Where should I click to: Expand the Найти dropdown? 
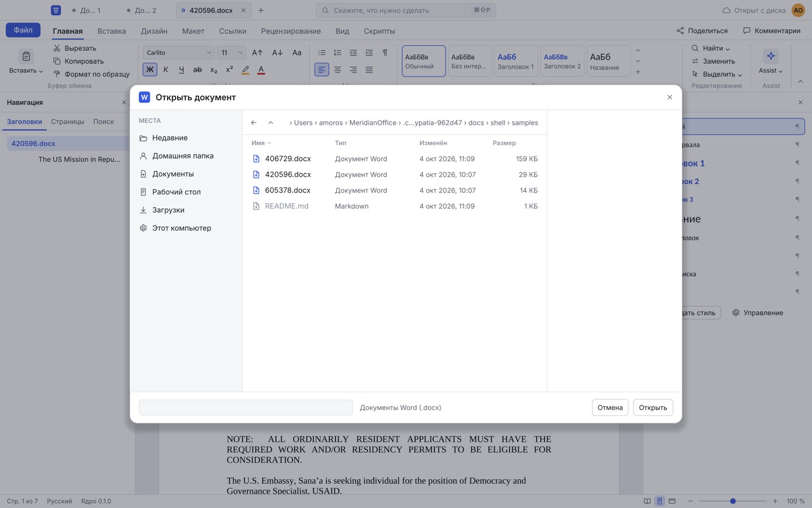(710, 49)
